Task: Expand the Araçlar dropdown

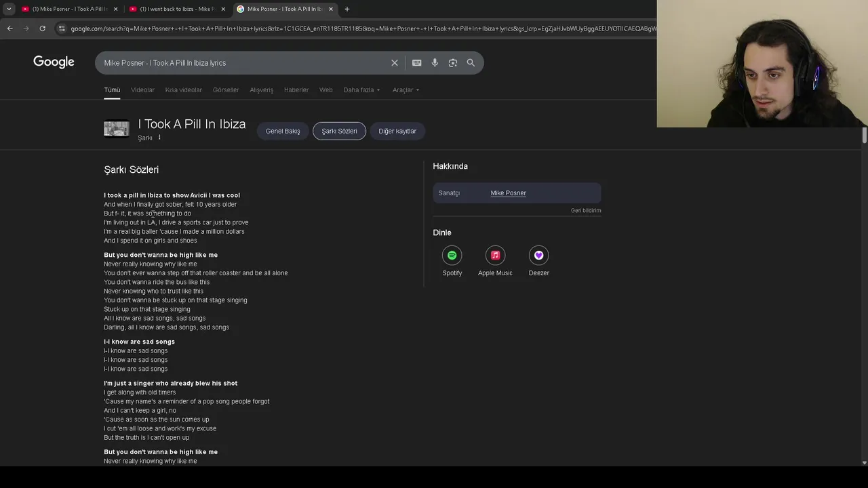Action: [406, 90]
